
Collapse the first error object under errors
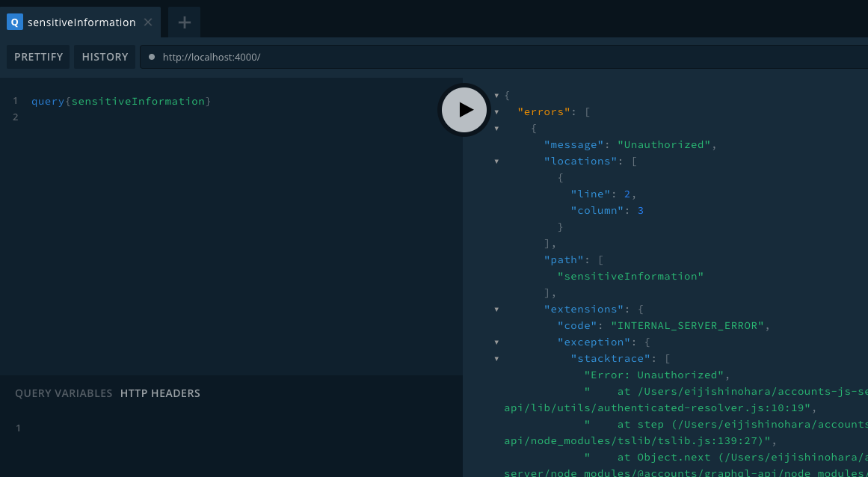[x=496, y=129]
